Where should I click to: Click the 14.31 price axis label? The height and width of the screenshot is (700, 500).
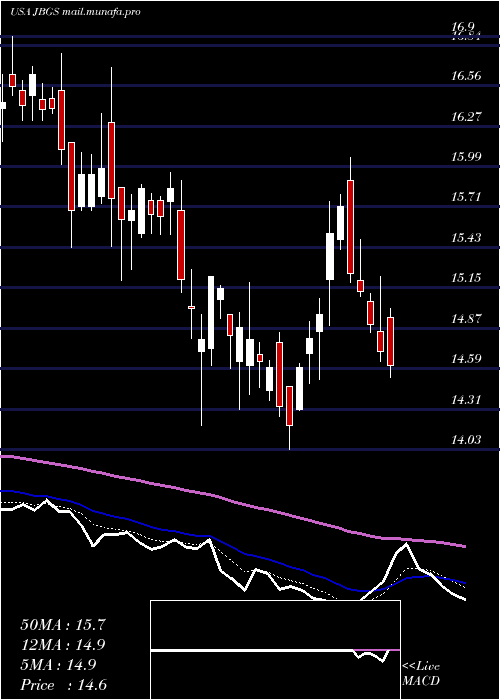(466, 400)
